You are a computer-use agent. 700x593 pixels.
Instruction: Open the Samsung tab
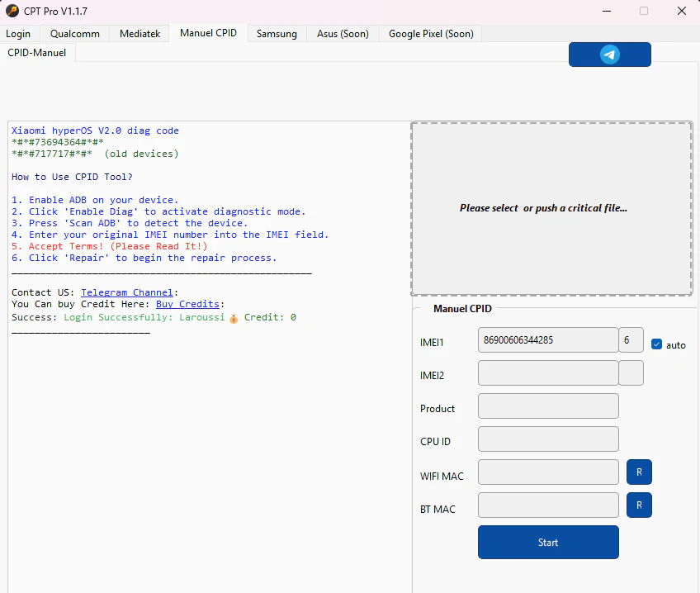click(x=277, y=34)
